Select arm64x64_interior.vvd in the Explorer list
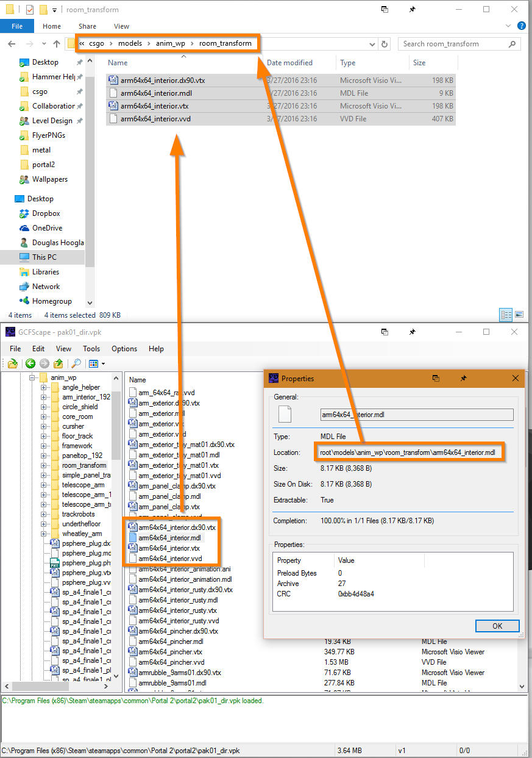This screenshot has width=532, height=758. click(280, 119)
